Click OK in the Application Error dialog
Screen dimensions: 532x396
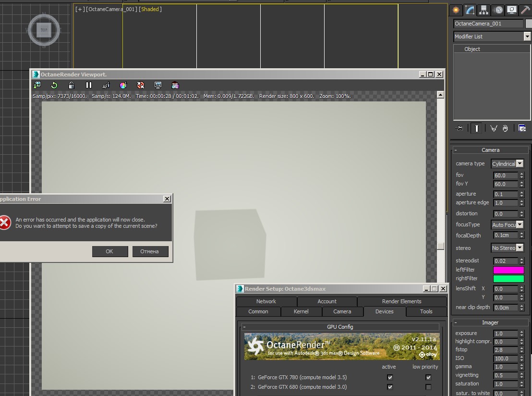tap(110, 251)
